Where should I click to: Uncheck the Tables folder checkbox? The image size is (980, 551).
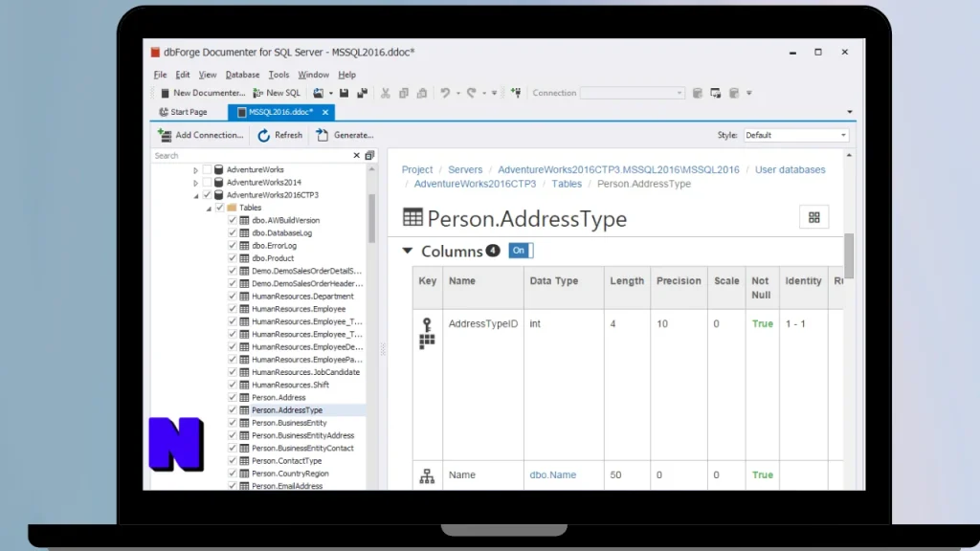219,208
